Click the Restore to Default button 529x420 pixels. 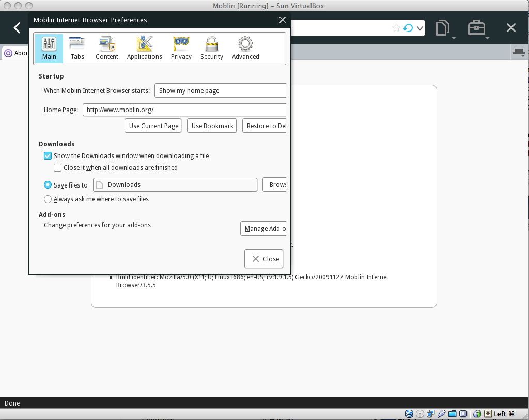pos(264,126)
